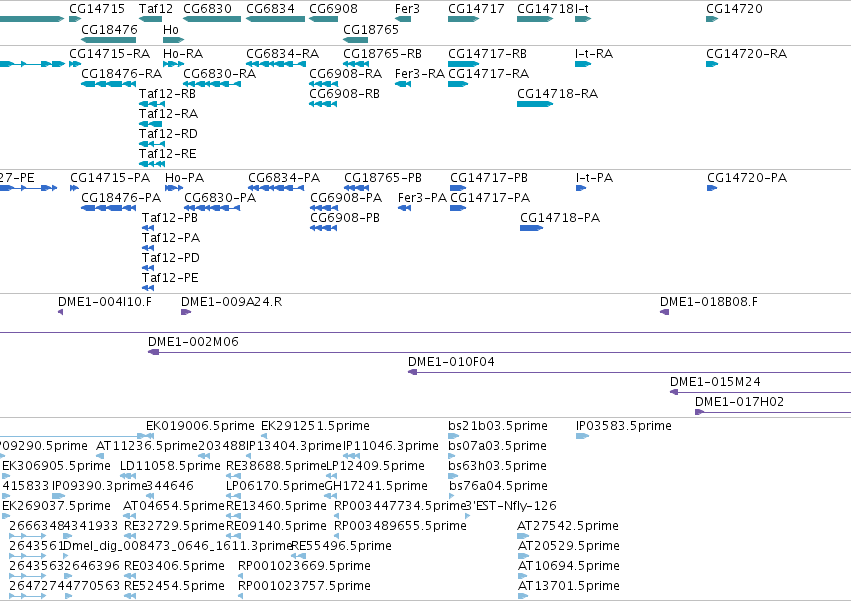The height and width of the screenshot is (601, 851).
Task: Select protein CG14718-PA
Action: 560,218
